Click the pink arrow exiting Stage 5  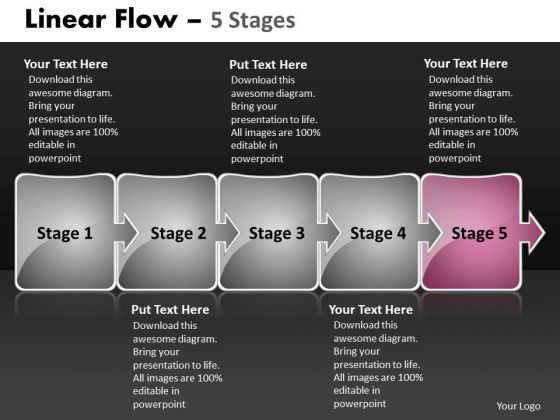tap(533, 233)
